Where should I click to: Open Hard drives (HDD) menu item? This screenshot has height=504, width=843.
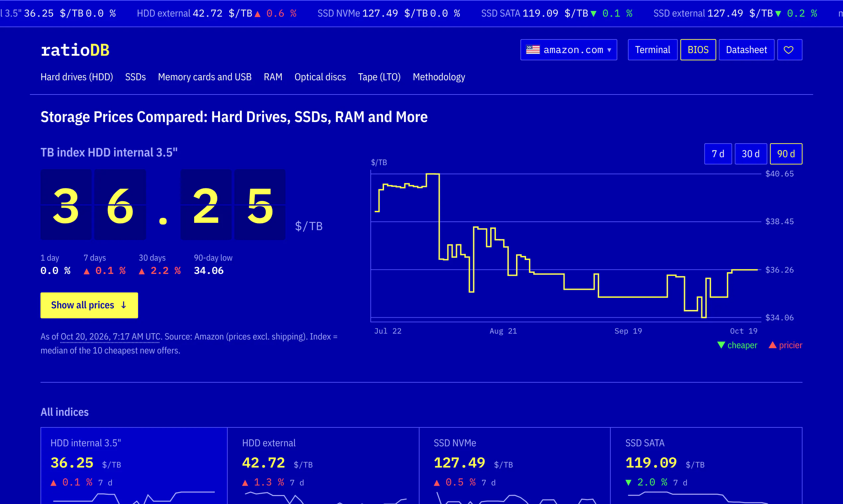77,77
